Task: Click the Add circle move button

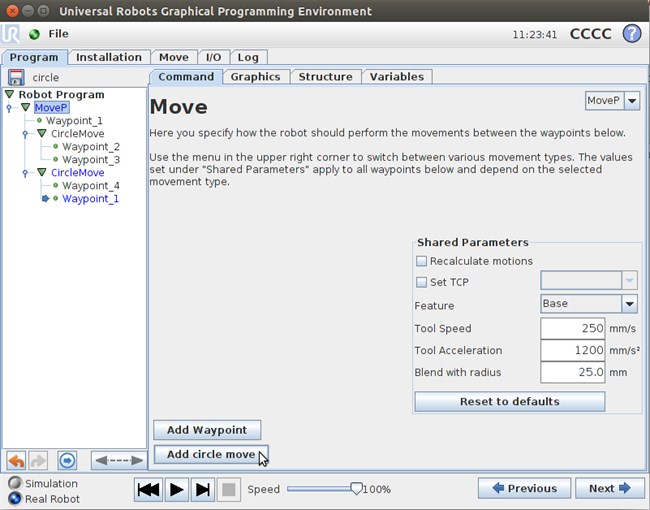Action: point(211,454)
